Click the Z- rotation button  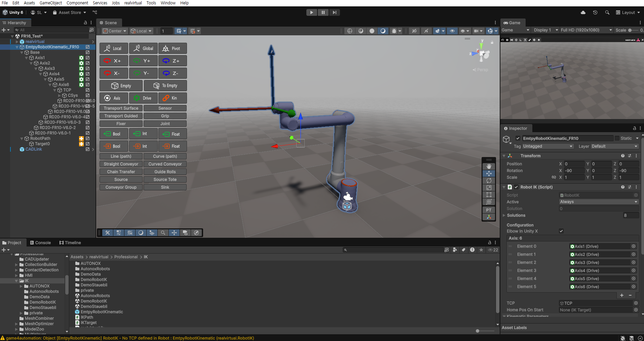click(173, 73)
